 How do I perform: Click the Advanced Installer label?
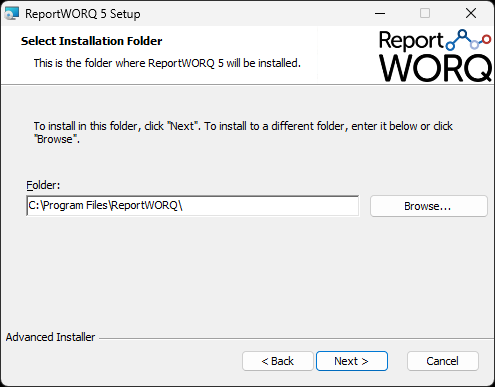pyautogui.click(x=50, y=337)
